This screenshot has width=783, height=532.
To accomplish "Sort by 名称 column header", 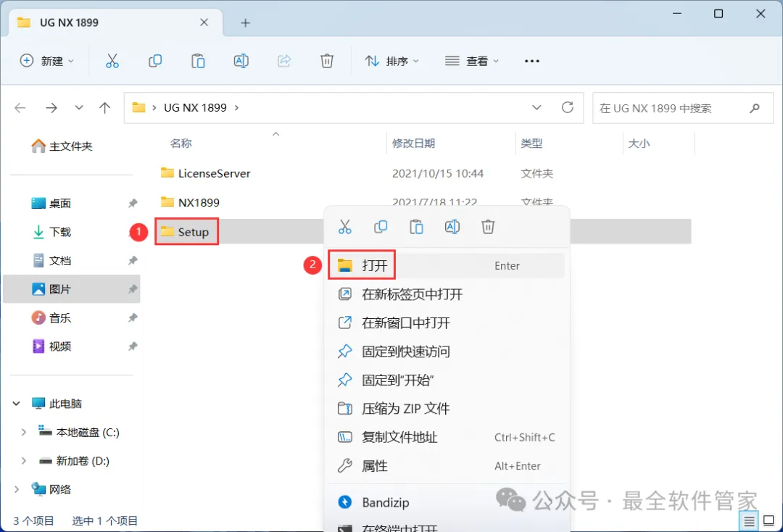I will [x=181, y=144].
